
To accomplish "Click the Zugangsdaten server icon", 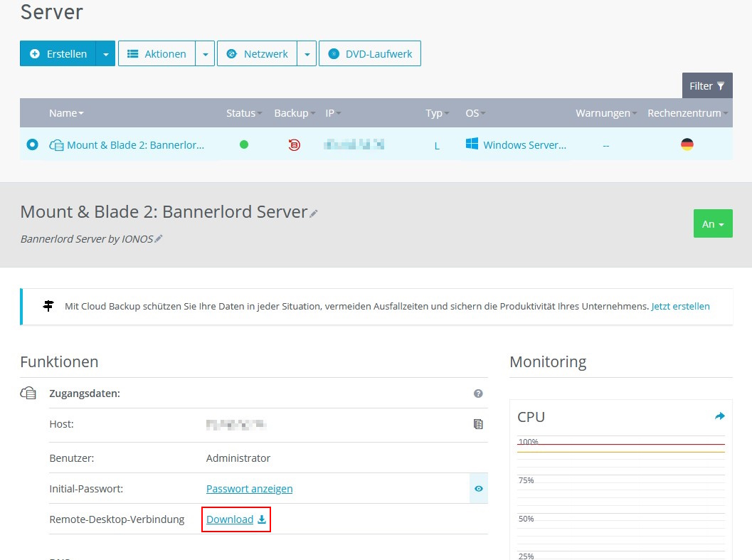I will click(x=28, y=393).
